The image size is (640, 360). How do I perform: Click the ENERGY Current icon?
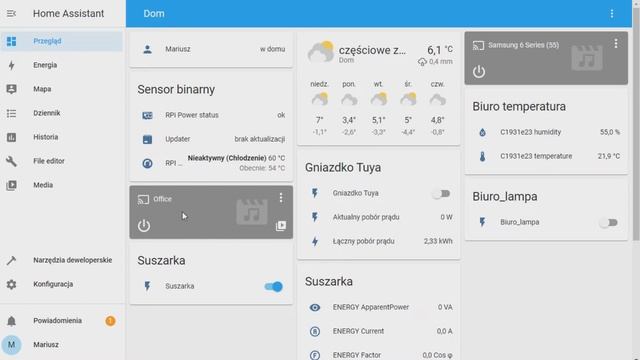tap(315, 331)
